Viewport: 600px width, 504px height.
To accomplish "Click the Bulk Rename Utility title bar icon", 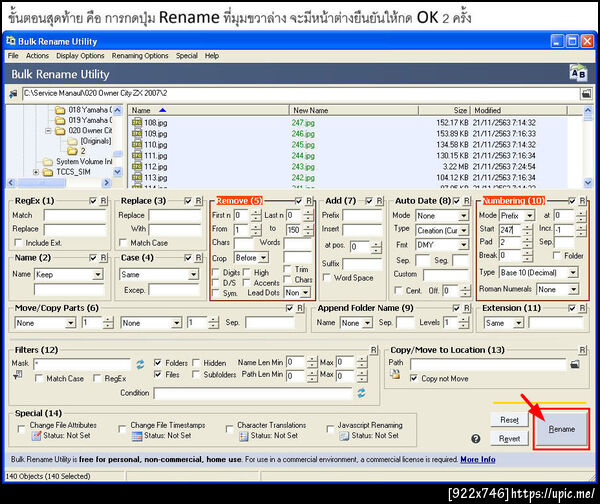I will coord(11,41).
